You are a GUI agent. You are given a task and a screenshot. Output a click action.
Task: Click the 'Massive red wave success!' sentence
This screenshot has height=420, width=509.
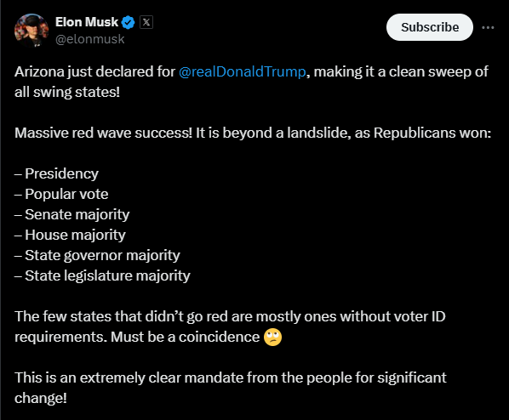coord(104,133)
